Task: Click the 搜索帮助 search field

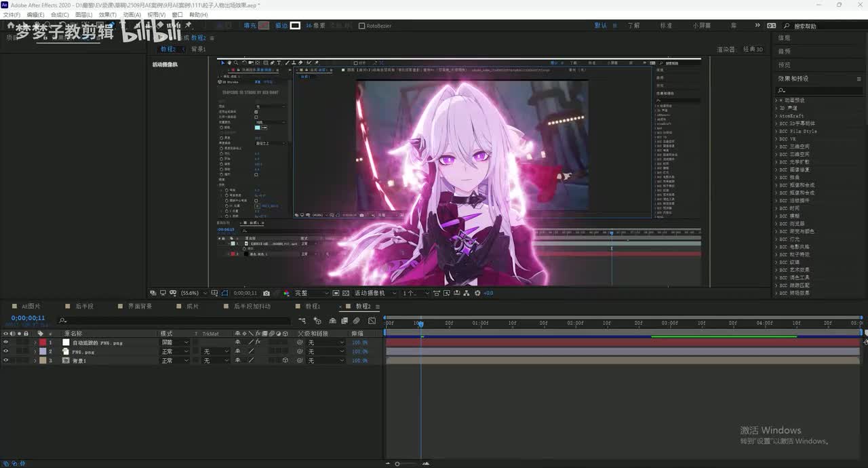Action: click(x=823, y=26)
